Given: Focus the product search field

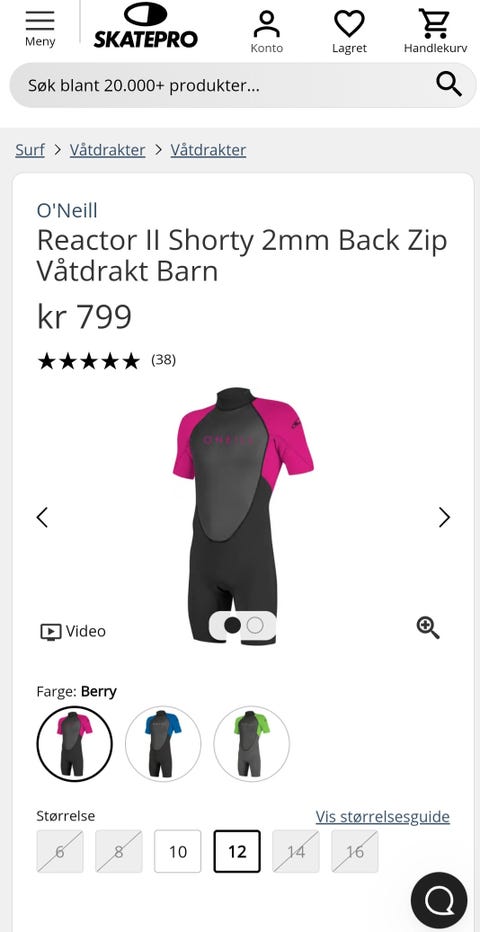Looking at the screenshot, I should [223, 86].
